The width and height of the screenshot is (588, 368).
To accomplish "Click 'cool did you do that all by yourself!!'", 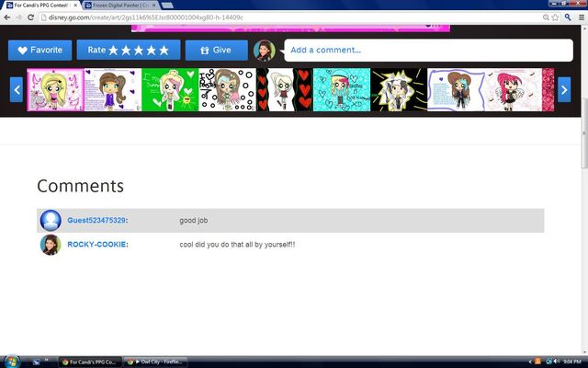I will 237,245.
